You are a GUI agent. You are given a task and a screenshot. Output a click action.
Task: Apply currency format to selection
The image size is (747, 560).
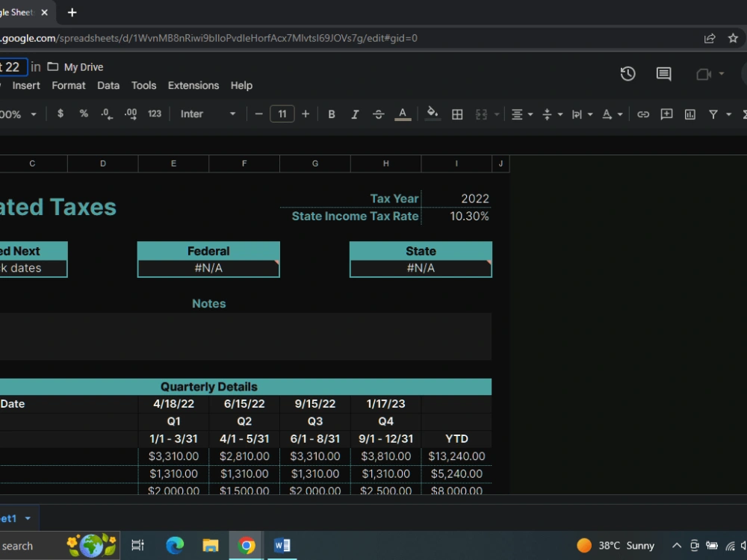(x=60, y=114)
